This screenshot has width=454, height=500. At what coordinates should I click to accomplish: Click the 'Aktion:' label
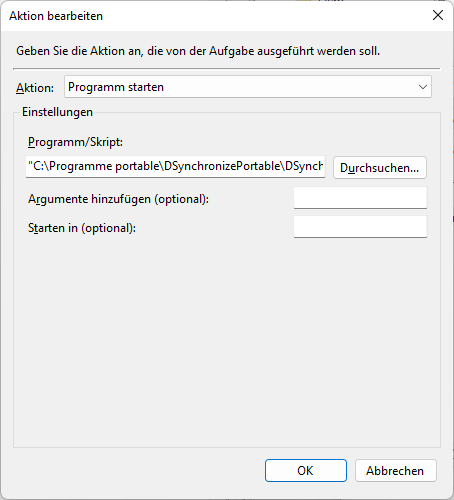35,88
